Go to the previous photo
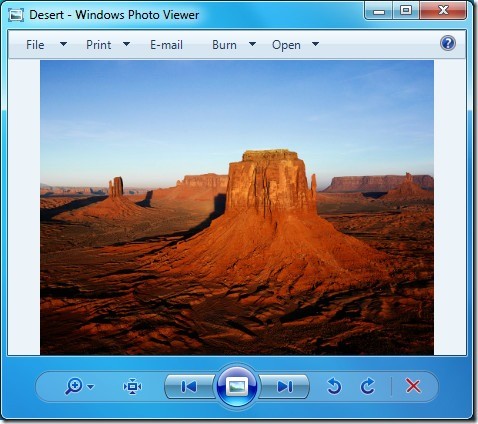The image size is (478, 424). coord(189,387)
